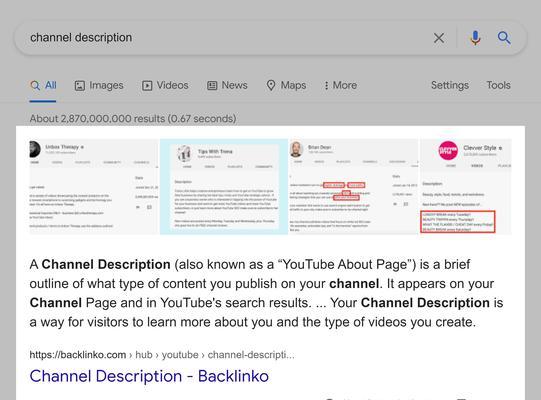The width and height of the screenshot is (541, 400).
Task: Open search Settings
Action: click(x=450, y=85)
